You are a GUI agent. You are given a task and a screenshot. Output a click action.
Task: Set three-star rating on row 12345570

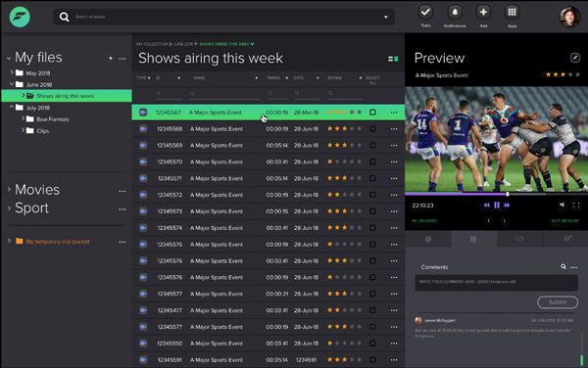345,161
